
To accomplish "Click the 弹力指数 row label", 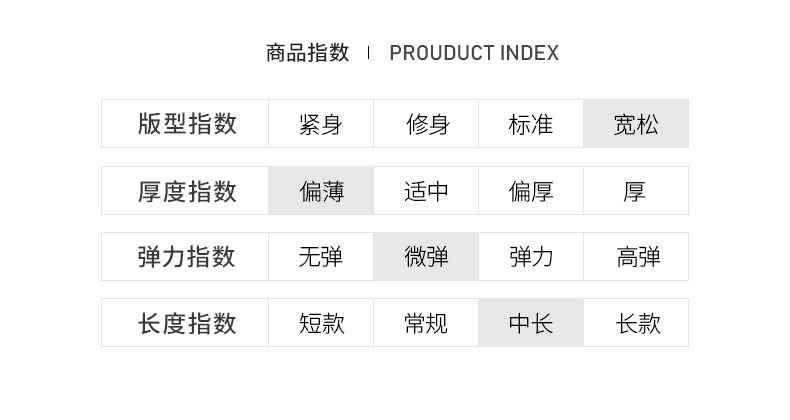I will tap(187, 257).
